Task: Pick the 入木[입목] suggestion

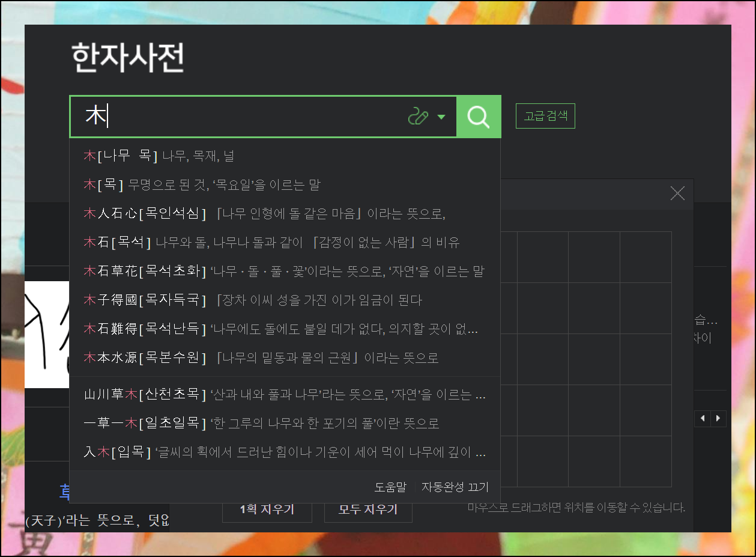Action: coord(285,452)
